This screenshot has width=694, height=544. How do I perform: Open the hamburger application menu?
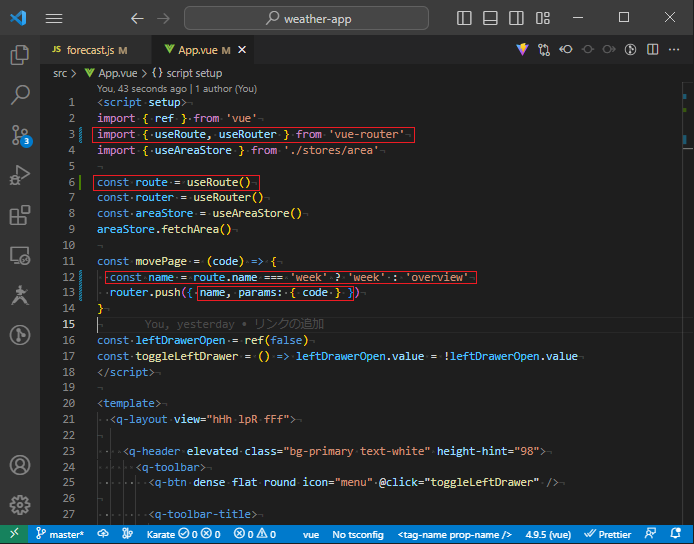pyautogui.click(x=54, y=18)
